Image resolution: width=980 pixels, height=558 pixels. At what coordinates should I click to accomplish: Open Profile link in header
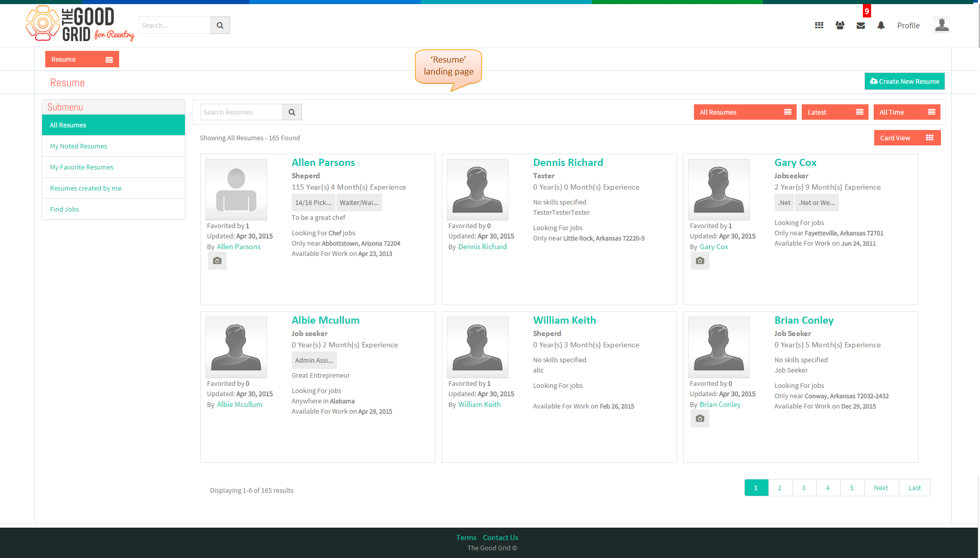(x=908, y=25)
